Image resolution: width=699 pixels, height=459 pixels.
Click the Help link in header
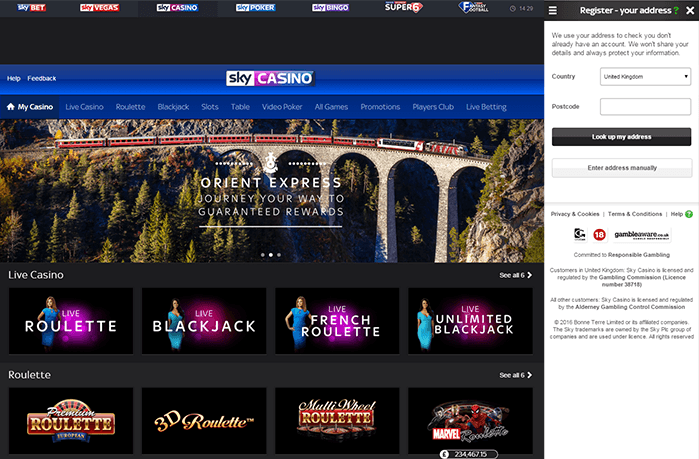click(14, 78)
